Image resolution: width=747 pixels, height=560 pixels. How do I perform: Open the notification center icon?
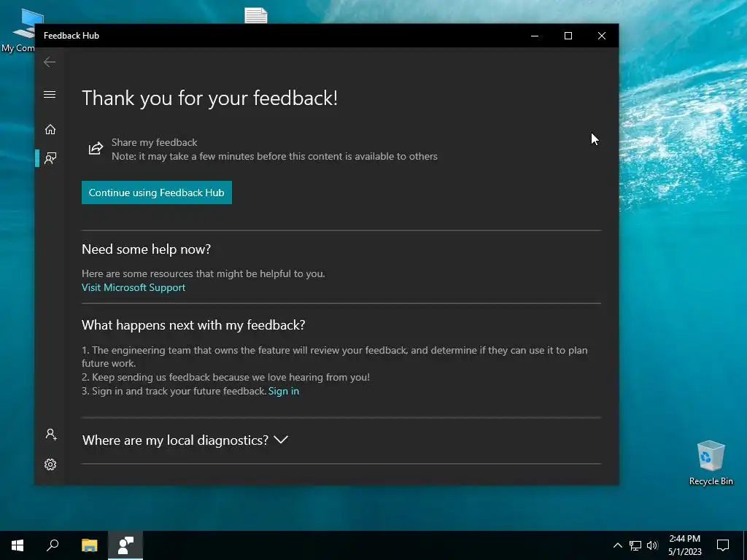[x=723, y=545]
